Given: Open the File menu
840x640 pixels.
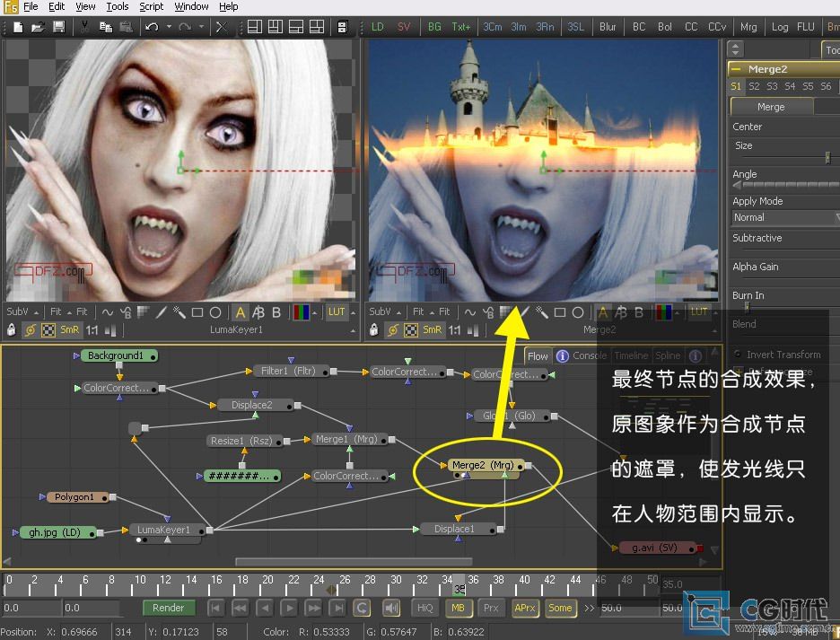Looking at the screenshot, I should point(31,6).
